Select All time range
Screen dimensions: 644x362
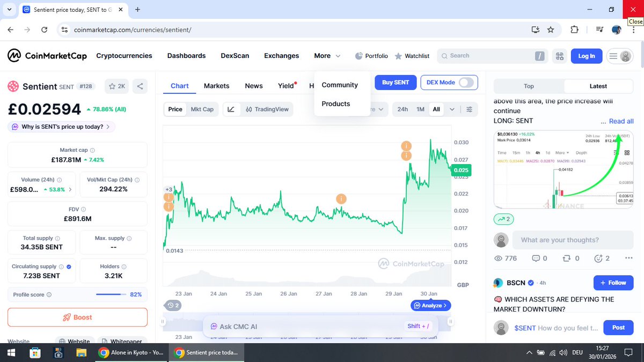point(436,109)
